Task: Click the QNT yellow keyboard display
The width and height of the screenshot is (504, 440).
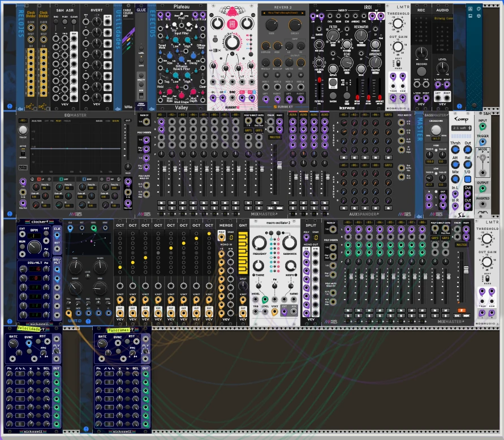Action: click(x=243, y=253)
